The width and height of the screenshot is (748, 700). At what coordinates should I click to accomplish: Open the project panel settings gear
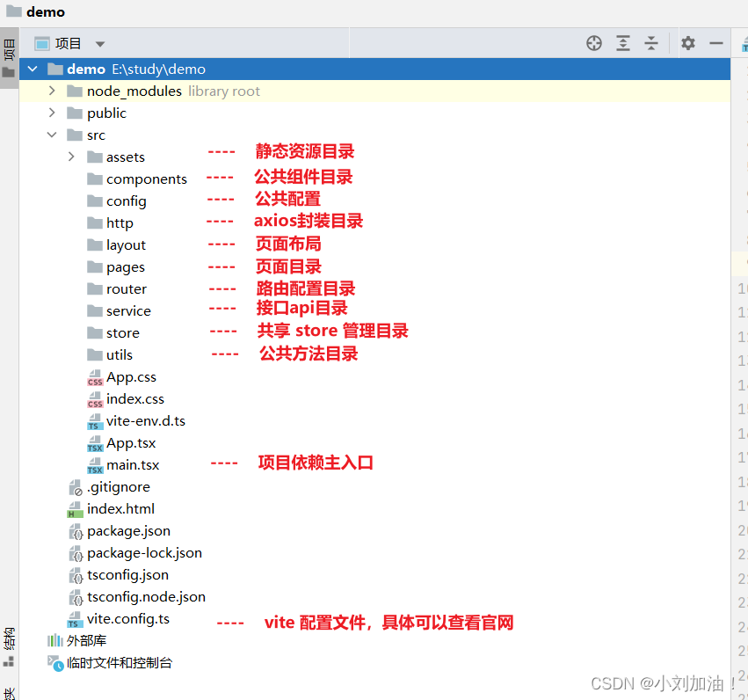coord(688,42)
